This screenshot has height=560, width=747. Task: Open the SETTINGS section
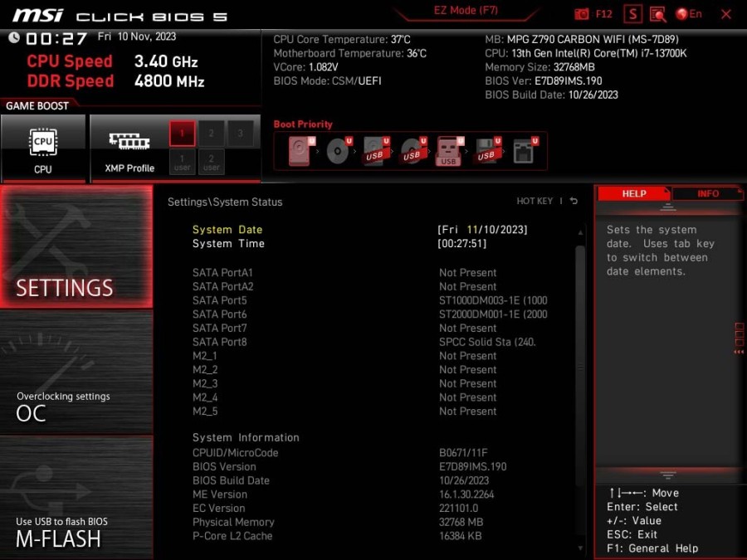[76, 246]
